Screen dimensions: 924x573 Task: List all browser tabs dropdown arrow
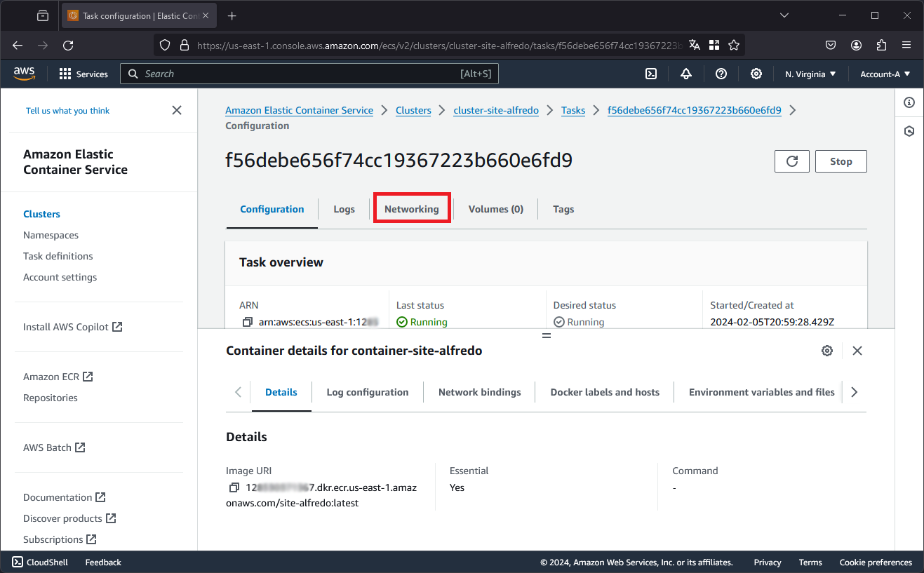pyautogui.click(x=785, y=15)
